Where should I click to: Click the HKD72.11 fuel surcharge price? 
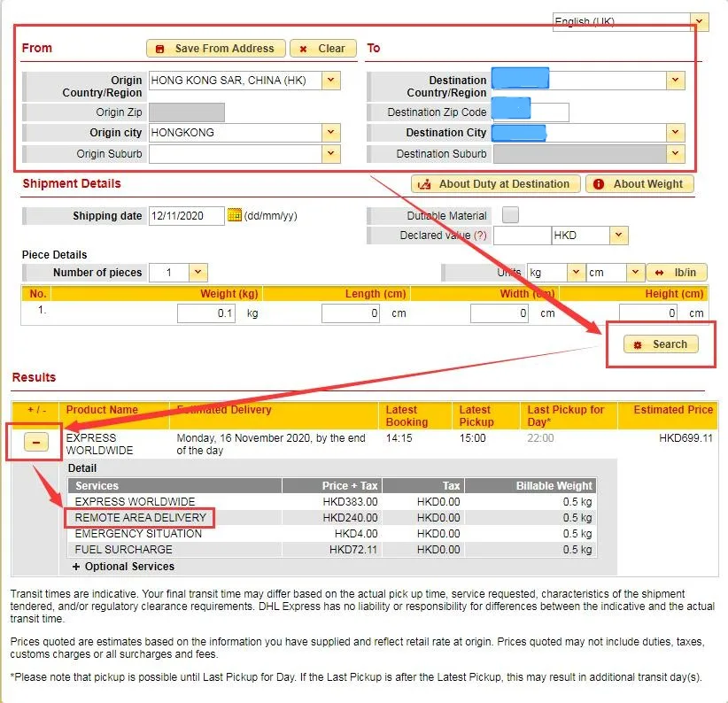(353, 550)
